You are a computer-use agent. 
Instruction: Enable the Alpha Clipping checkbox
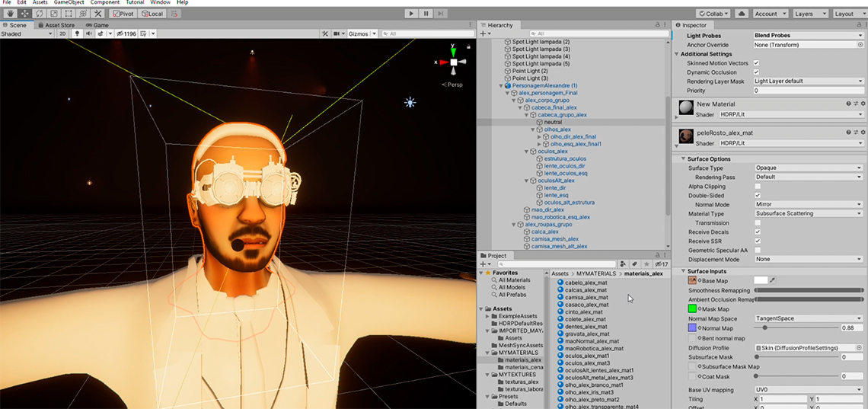[x=758, y=187]
